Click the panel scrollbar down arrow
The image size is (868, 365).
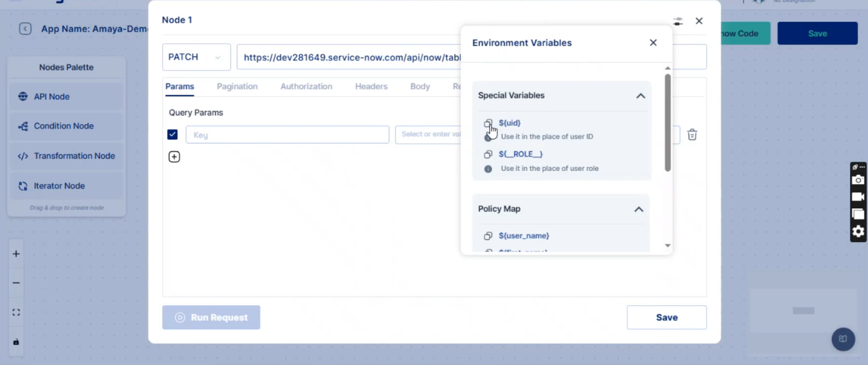668,246
